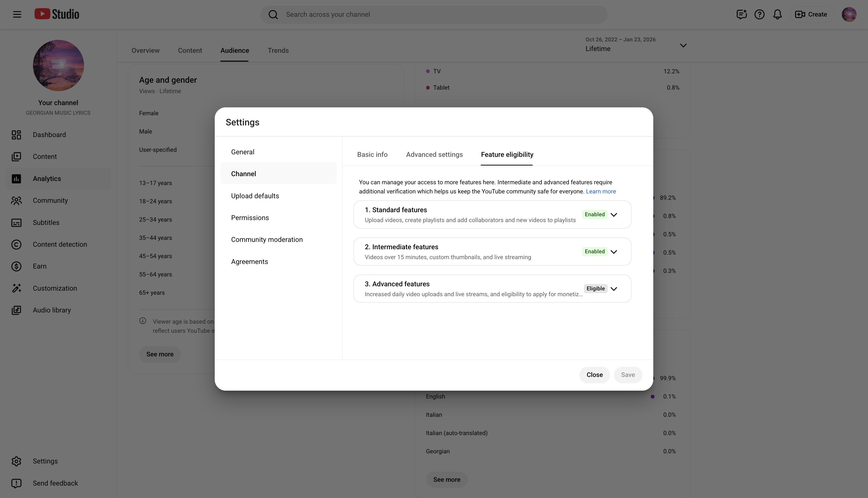The image size is (868, 498).
Task: Click the Community people icon
Action: (16, 201)
